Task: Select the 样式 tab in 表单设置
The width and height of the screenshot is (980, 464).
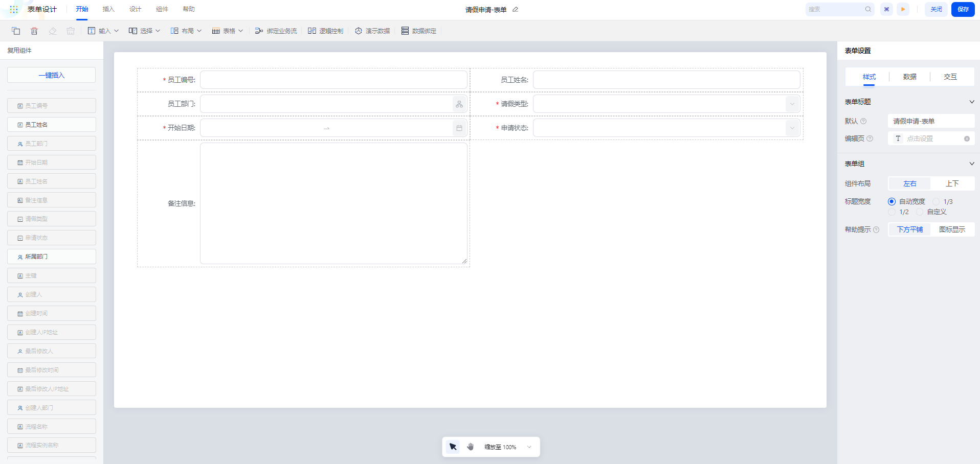Action: (x=869, y=77)
